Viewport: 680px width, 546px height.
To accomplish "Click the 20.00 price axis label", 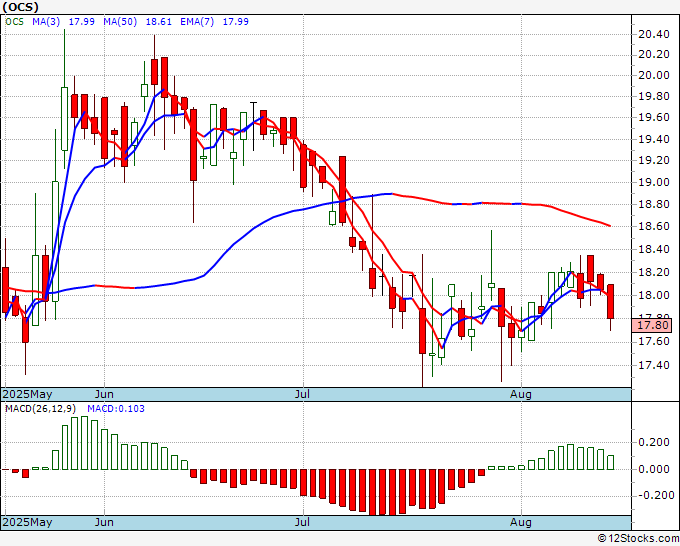I will [x=654, y=75].
